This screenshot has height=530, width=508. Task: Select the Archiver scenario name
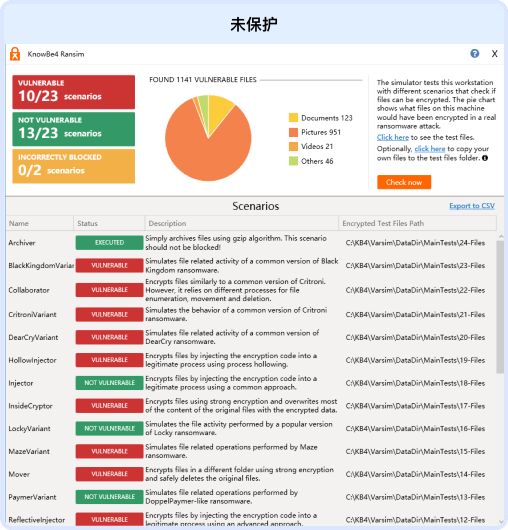(x=22, y=243)
